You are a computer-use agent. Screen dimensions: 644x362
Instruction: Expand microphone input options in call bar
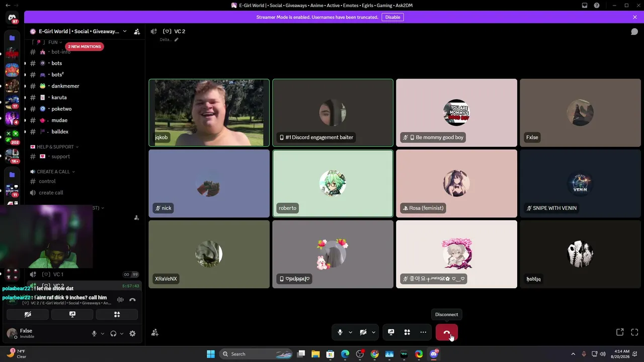(350, 332)
